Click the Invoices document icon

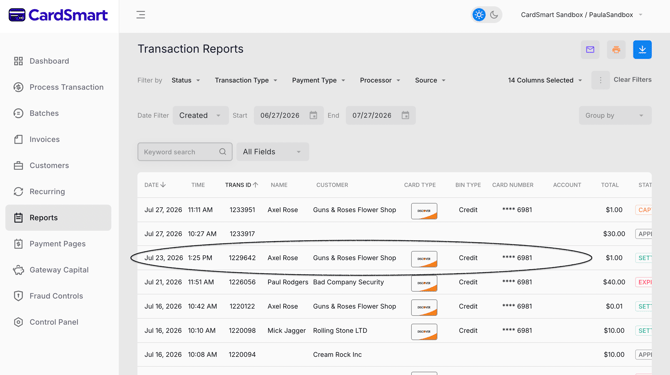point(18,139)
